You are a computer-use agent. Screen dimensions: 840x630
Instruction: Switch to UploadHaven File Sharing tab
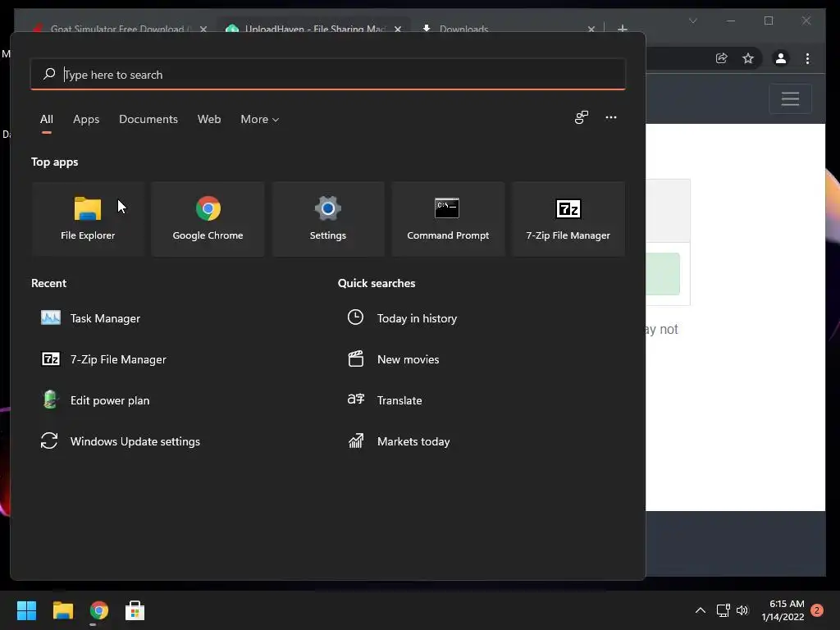point(315,29)
